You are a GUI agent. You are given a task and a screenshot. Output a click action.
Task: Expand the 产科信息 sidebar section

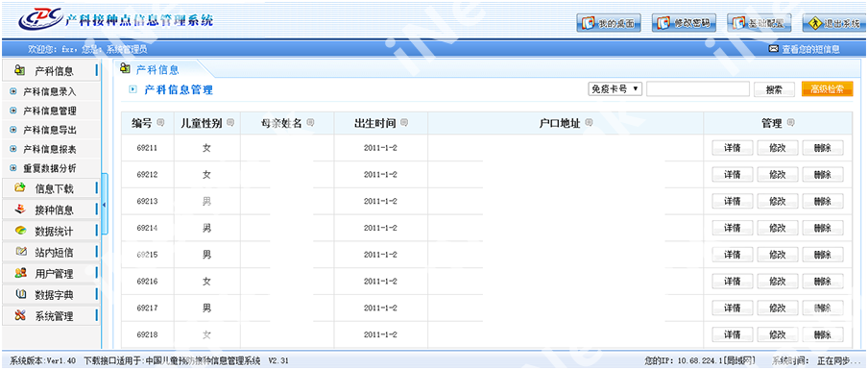51,71
